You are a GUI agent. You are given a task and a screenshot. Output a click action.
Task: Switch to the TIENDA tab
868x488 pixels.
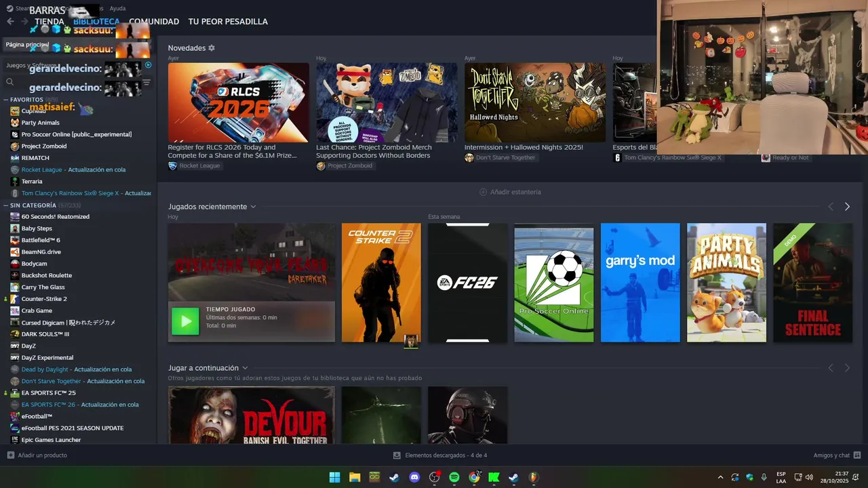[x=50, y=22]
